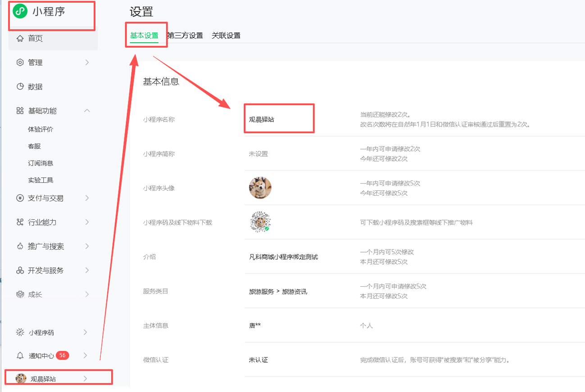Go to 首页 in the sidebar
585x392 pixels.
pos(35,39)
